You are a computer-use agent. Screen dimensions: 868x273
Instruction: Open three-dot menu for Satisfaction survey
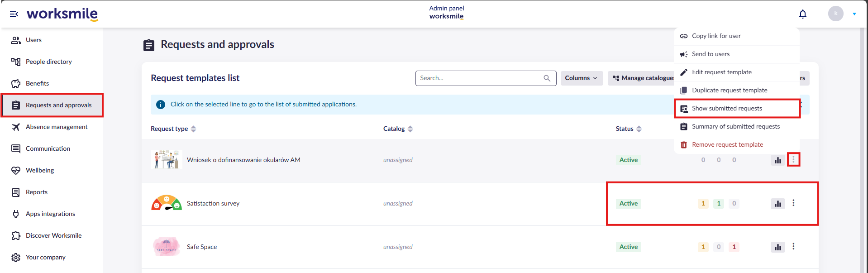tap(793, 203)
